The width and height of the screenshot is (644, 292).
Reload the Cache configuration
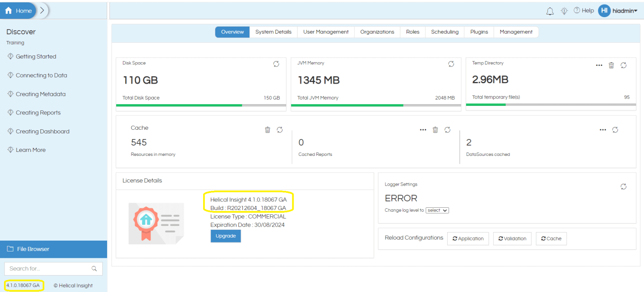click(551, 238)
